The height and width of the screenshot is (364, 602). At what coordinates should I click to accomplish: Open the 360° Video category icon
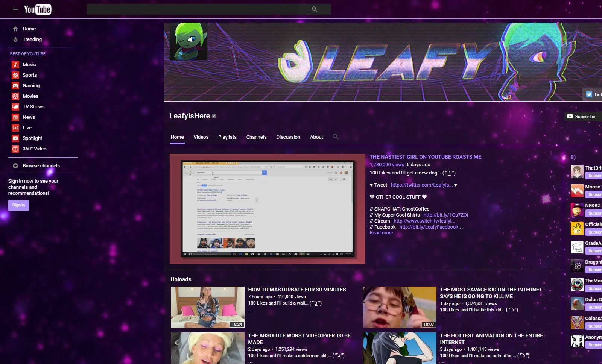click(x=15, y=149)
